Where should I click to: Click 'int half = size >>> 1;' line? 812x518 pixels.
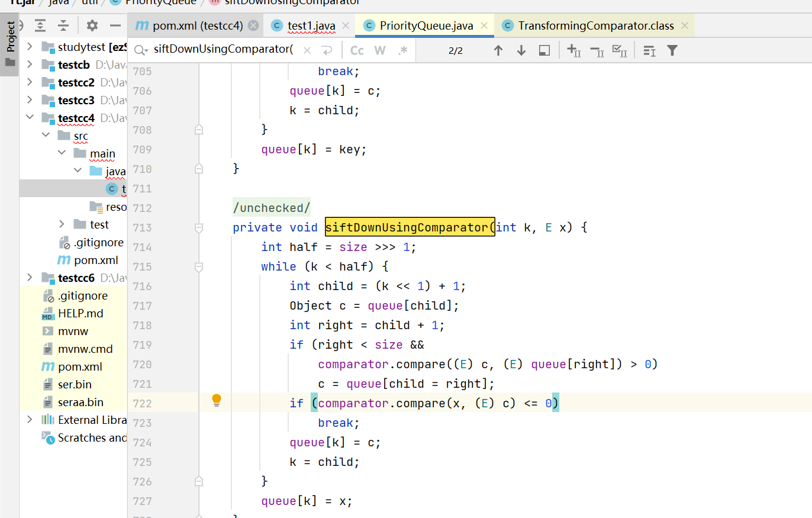[x=339, y=247]
